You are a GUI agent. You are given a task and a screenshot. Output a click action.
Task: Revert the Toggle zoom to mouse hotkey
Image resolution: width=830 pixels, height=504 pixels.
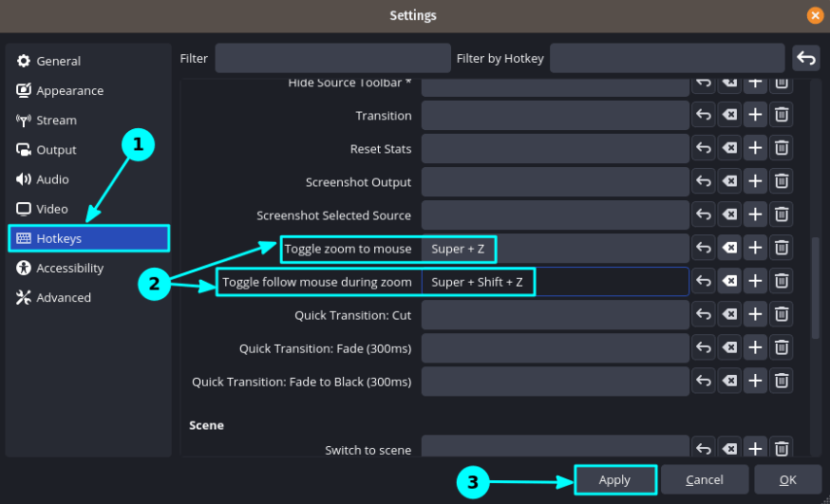pyautogui.click(x=704, y=248)
